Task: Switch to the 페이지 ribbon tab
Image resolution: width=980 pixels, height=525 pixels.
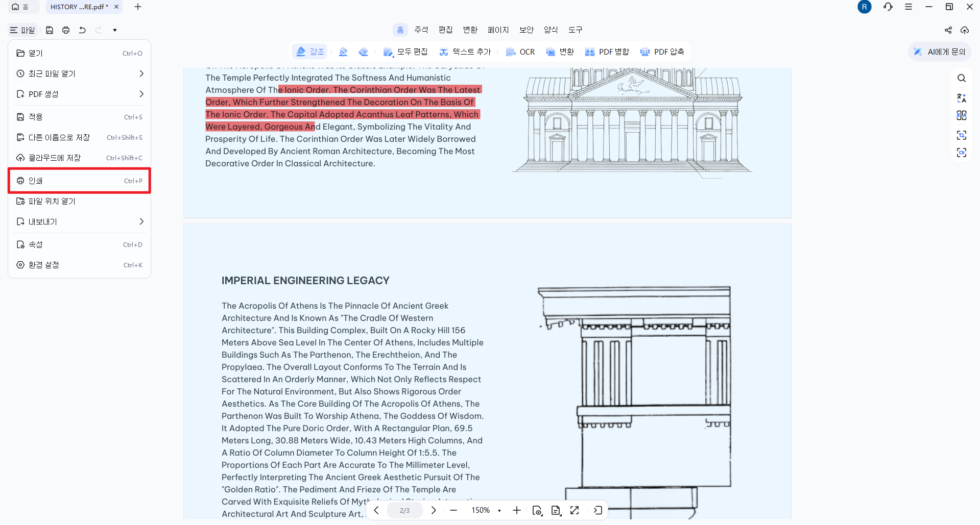Action: click(x=498, y=30)
